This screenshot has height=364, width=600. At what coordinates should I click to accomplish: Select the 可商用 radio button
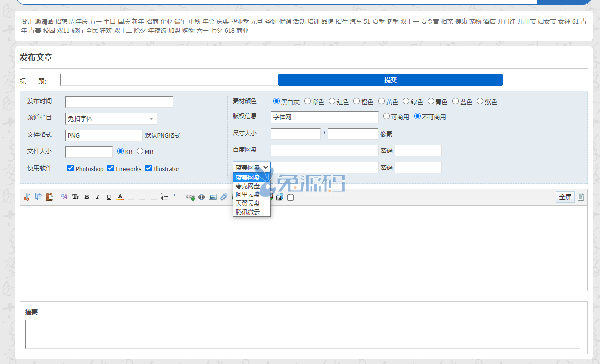pyautogui.click(x=386, y=116)
